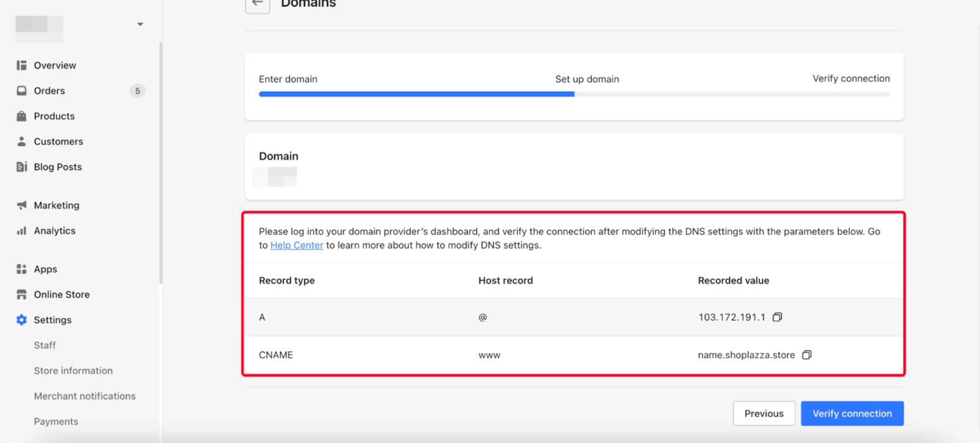Click the Settings gear icon
The height and width of the screenshot is (443, 980).
[x=21, y=320]
